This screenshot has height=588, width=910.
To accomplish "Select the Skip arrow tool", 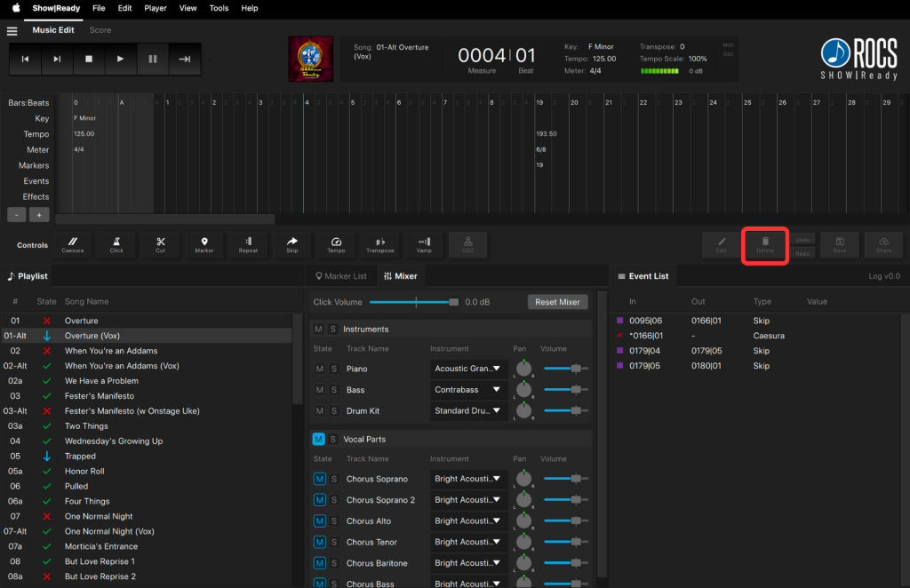I will tap(292, 244).
